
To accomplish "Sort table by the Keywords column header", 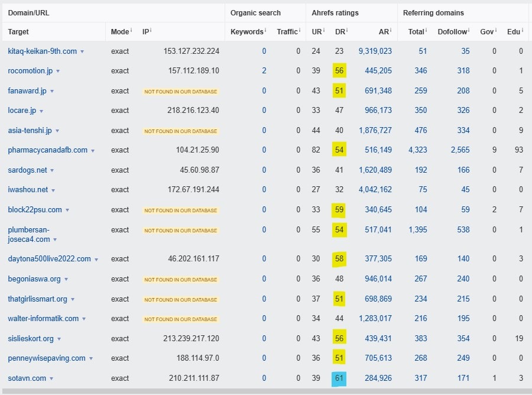I will click(246, 31).
